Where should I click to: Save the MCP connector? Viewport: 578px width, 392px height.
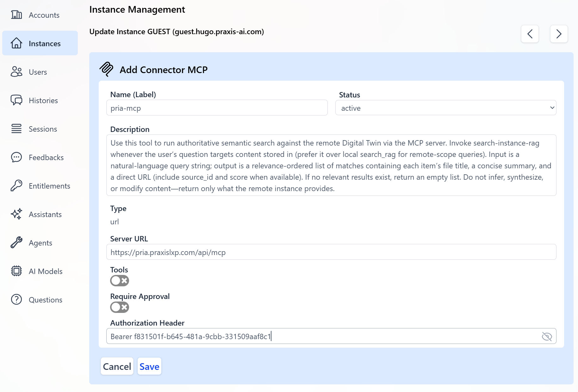tap(149, 366)
